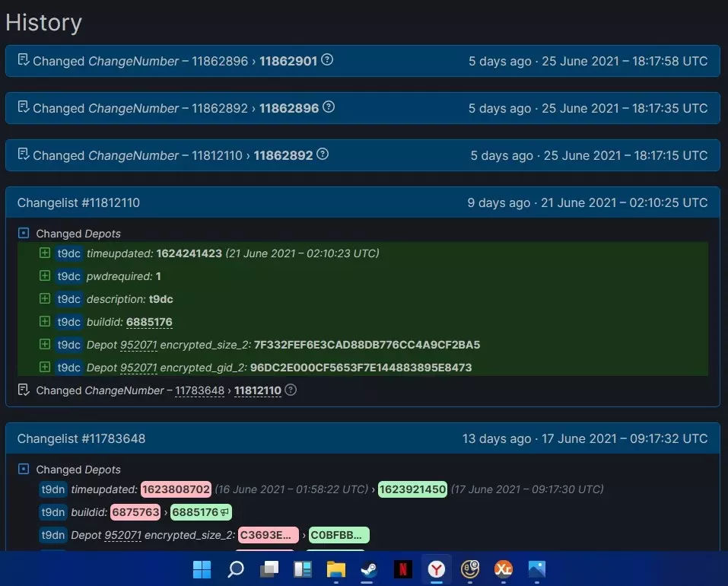The width and height of the screenshot is (728, 586).
Task: Click help icon next to ChangeNumber 11862896
Action: 329,107
